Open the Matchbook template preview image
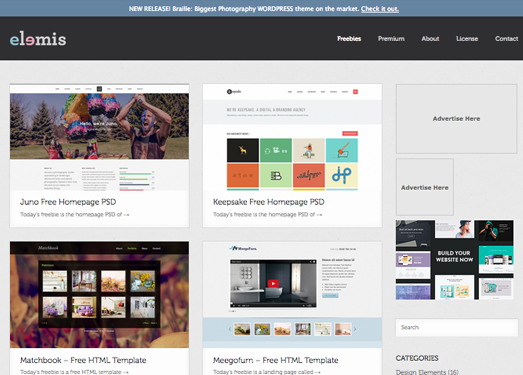Screen dimensions: 523x375 pos(99,295)
